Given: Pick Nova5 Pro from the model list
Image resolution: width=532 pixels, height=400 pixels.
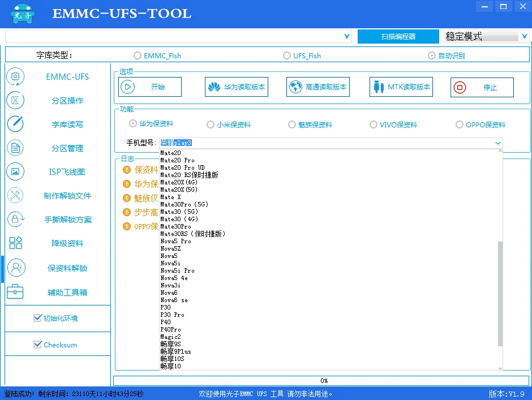Looking at the screenshot, I should 176,241.
